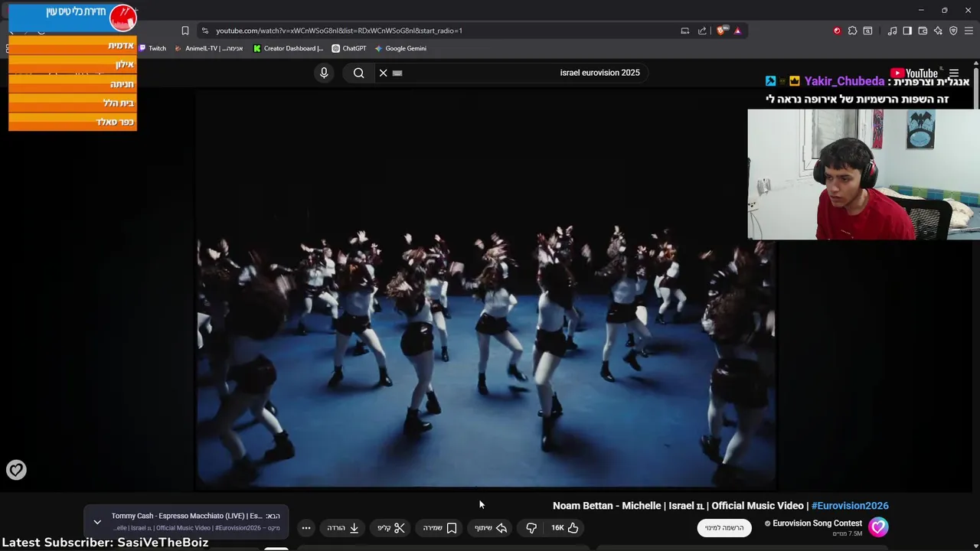The image size is (980, 551).
Task: Open next video Tommy Cash Espresso Macchiato
Action: pyautogui.click(x=196, y=516)
